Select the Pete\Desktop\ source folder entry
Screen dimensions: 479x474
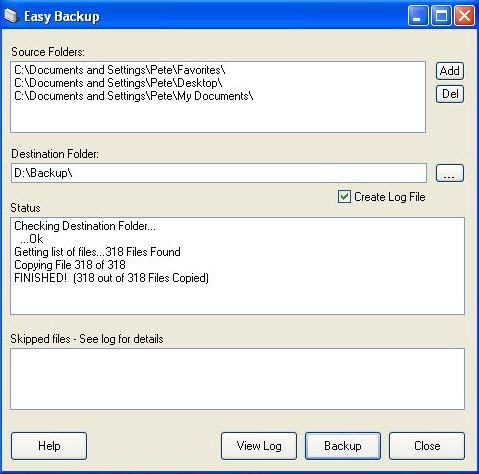tap(118, 83)
